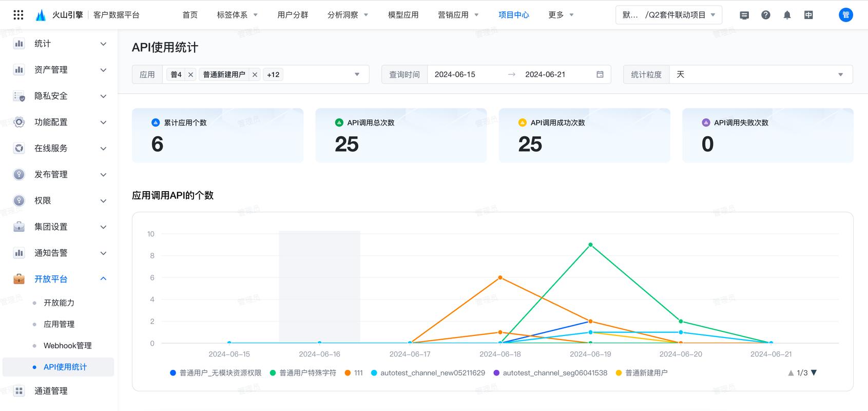Click the 累计应用个数 card icon
Viewport: 868px width, 411px height.
156,122
